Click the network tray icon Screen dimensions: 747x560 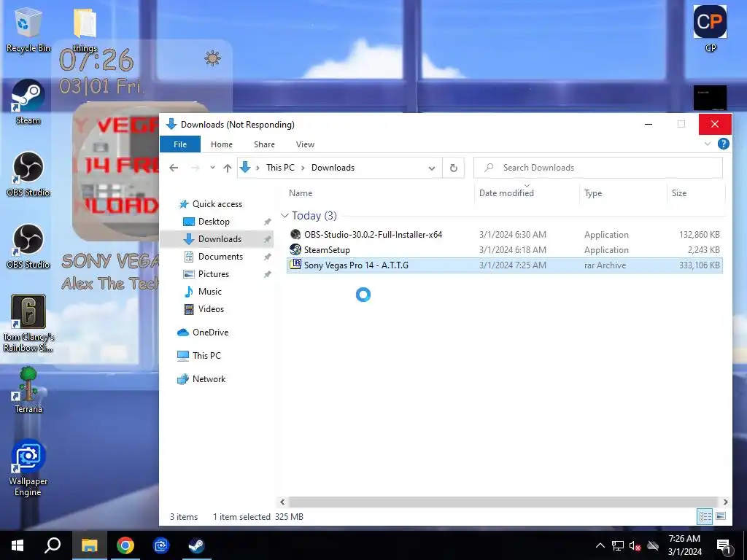[618, 545]
